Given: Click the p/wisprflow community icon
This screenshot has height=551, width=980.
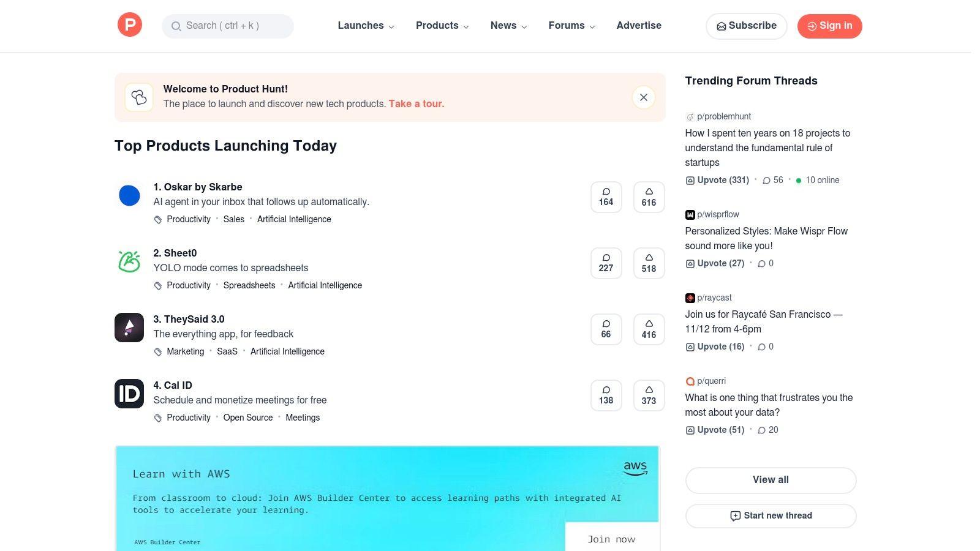Looking at the screenshot, I should point(690,215).
